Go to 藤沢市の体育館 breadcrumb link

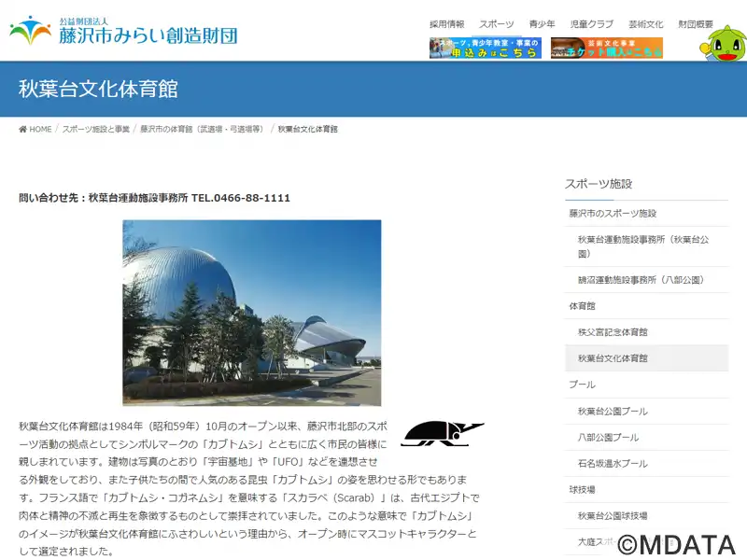pos(202,129)
